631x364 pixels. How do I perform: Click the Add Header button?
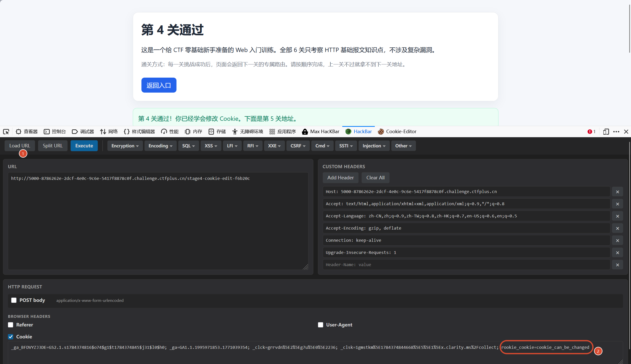[x=340, y=178]
